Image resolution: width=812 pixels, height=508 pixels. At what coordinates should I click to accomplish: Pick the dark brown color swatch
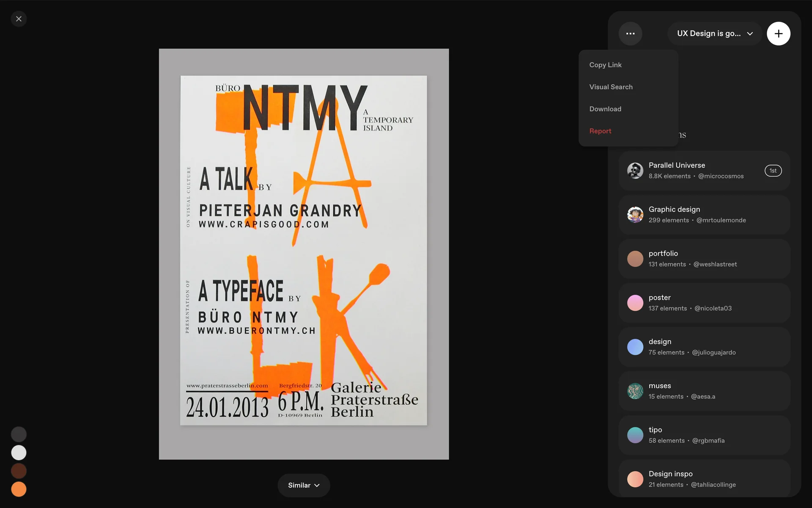pos(19,471)
